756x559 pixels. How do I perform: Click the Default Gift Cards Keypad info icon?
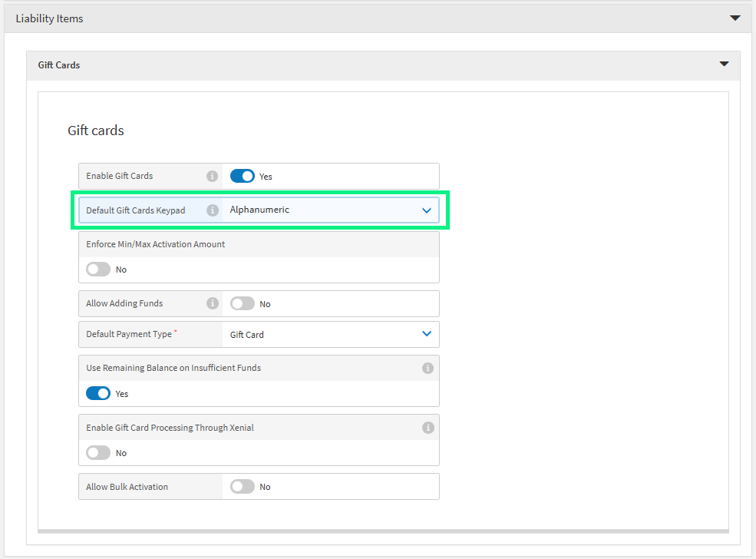point(213,210)
